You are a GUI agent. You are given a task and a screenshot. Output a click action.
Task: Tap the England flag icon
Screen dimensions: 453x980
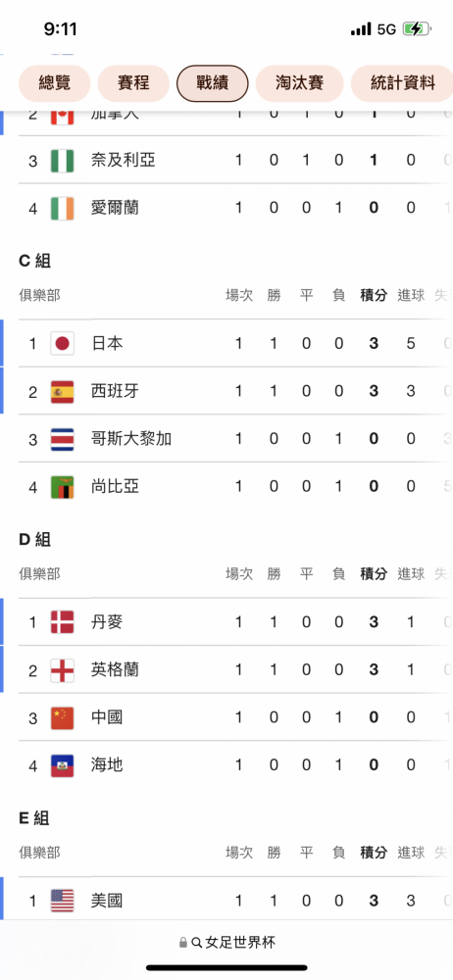[x=62, y=670]
